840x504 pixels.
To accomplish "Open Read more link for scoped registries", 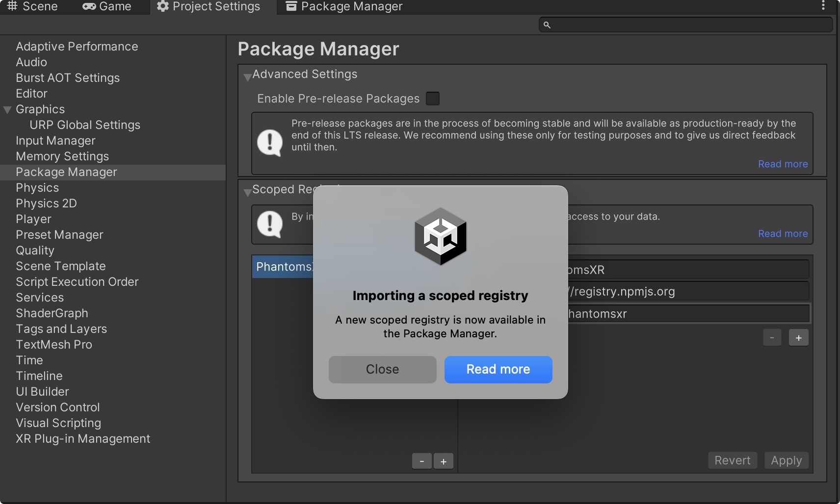I will [x=783, y=234].
